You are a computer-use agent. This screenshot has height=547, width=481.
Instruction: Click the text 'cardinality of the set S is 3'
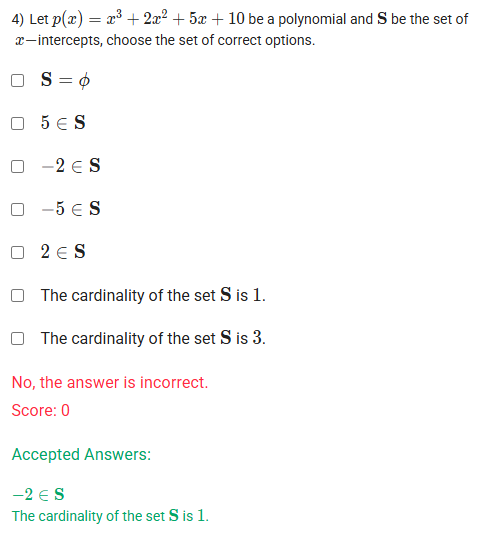(167, 338)
